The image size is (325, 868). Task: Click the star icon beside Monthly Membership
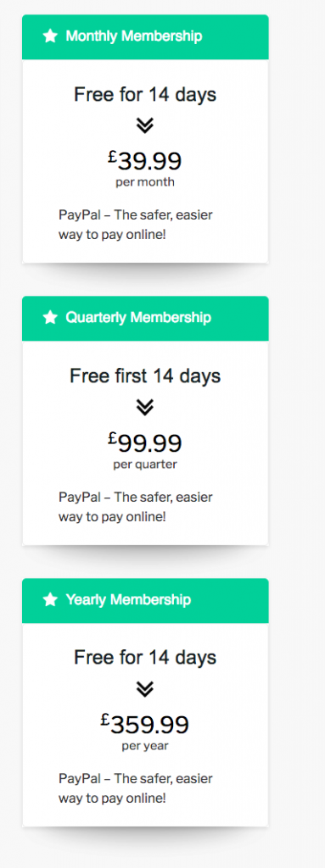[50, 36]
